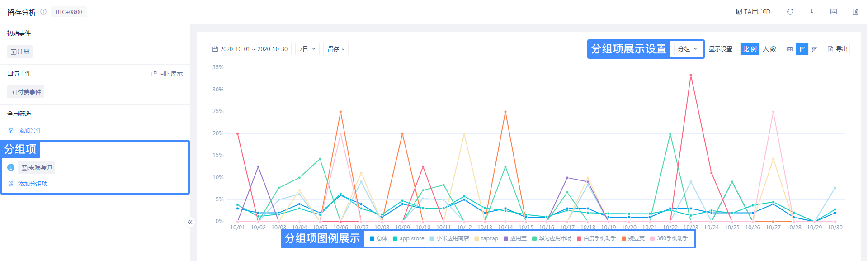Select the non-highlighted stepped chart view icon
Screen dimensions: 868x261
click(814, 49)
